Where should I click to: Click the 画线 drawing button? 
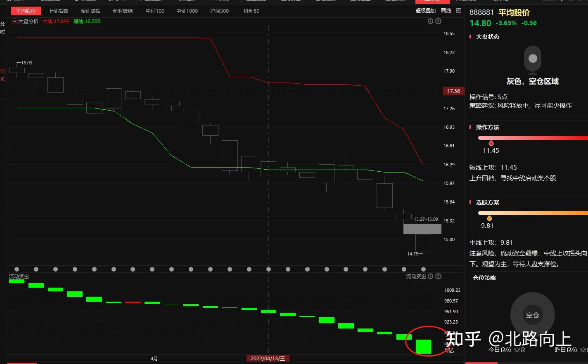pyautogui.click(x=446, y=11)
